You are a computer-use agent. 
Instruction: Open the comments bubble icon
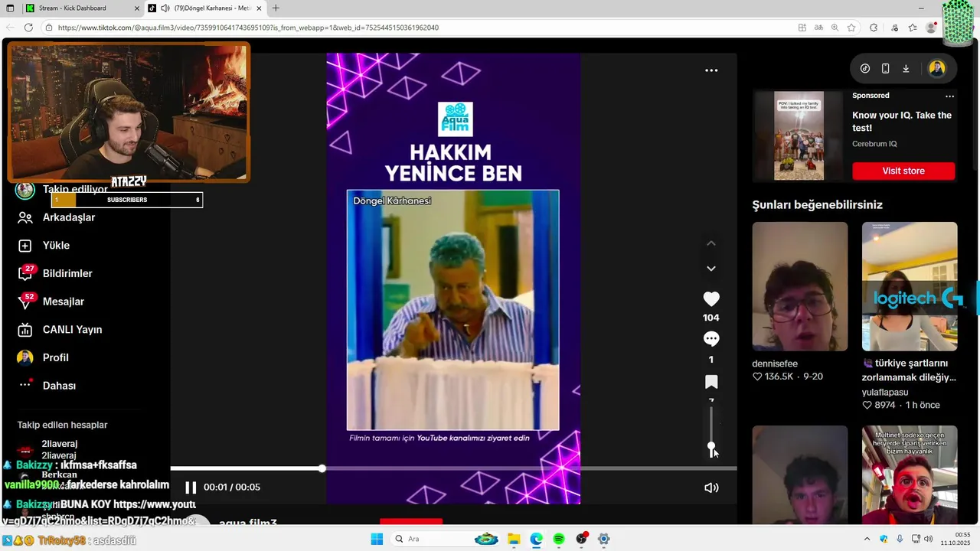coord(711,339)
